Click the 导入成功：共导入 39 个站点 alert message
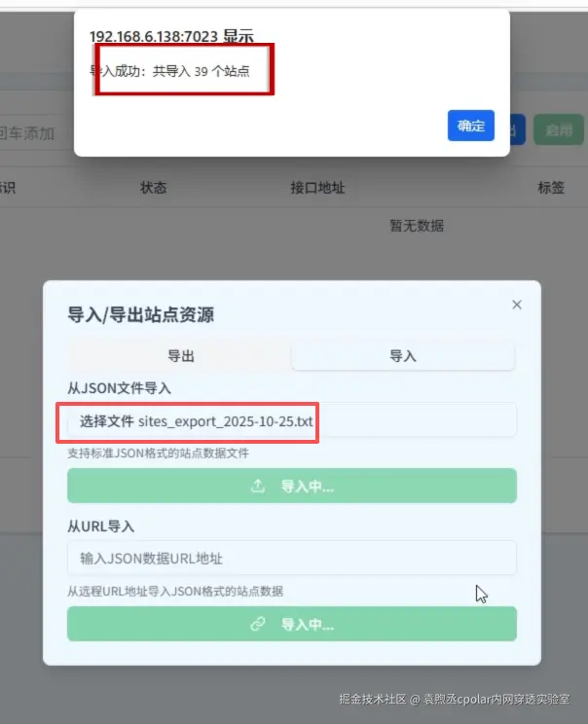This screenshot has width=588, height=724. point(169,71)
